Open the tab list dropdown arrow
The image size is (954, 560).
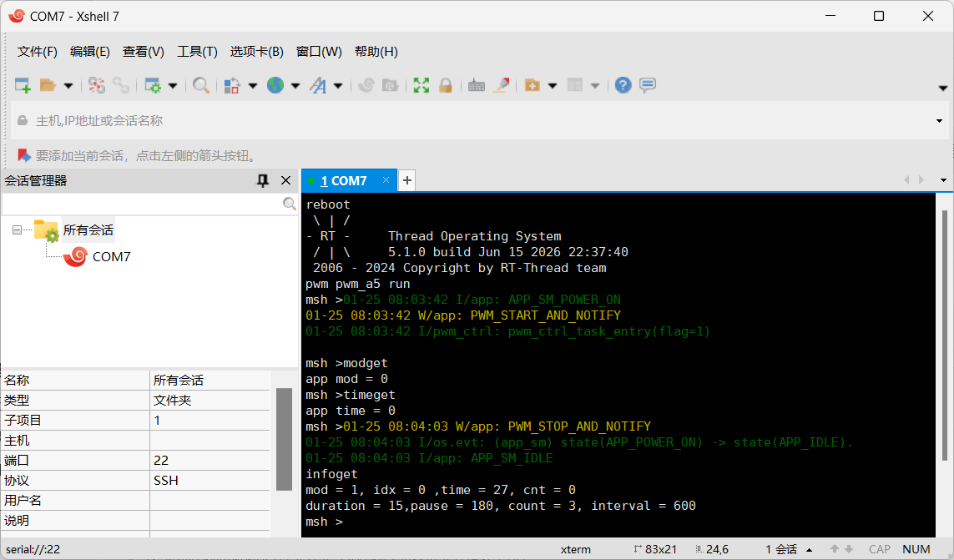point(943,180)
